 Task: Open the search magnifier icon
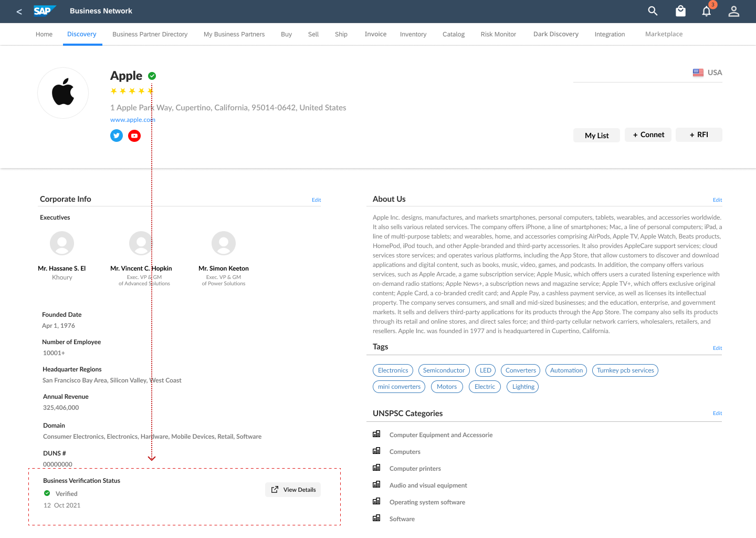653,11
